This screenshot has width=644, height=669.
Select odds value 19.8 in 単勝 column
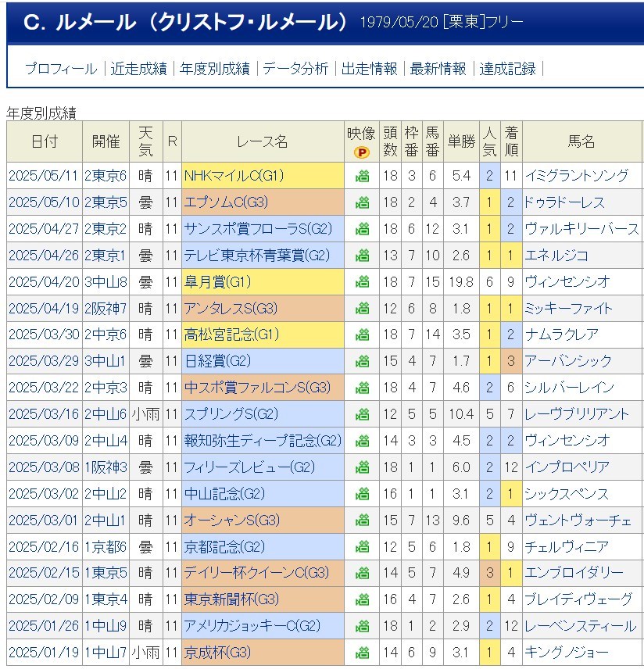click(x=461, y=282)
